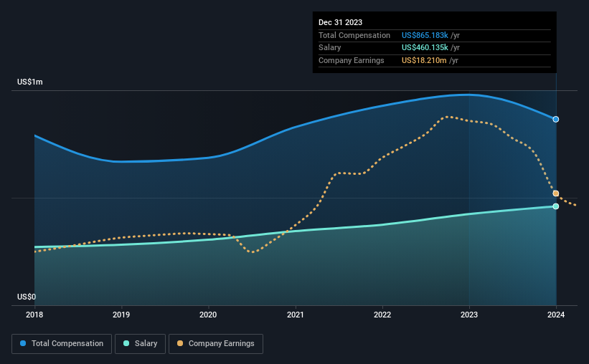Click the US$865.183k total compensation value

pyautogui.click(x=425, y=35)
